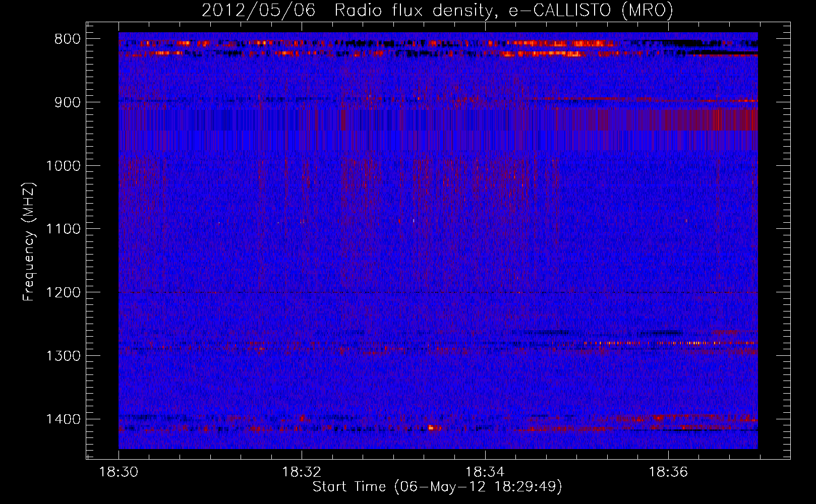Click the 1300 frequency tick label

point(63,356)
